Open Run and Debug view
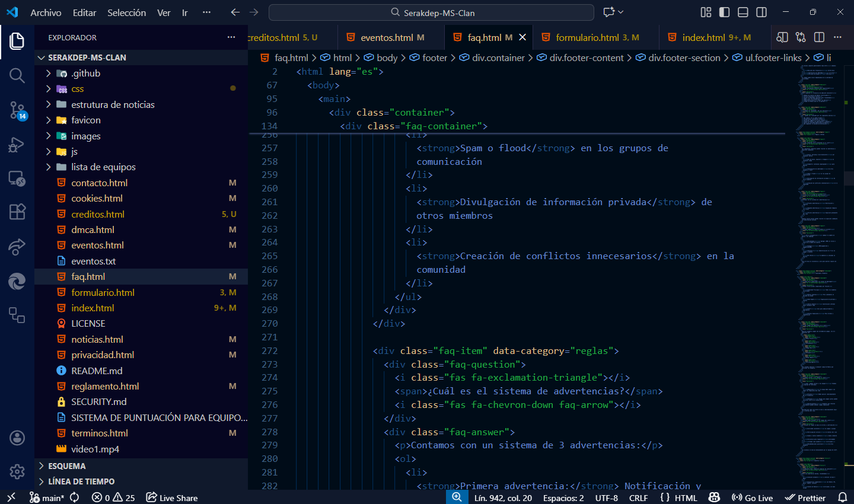The image size is (854, 504). [x=17, y=145]
